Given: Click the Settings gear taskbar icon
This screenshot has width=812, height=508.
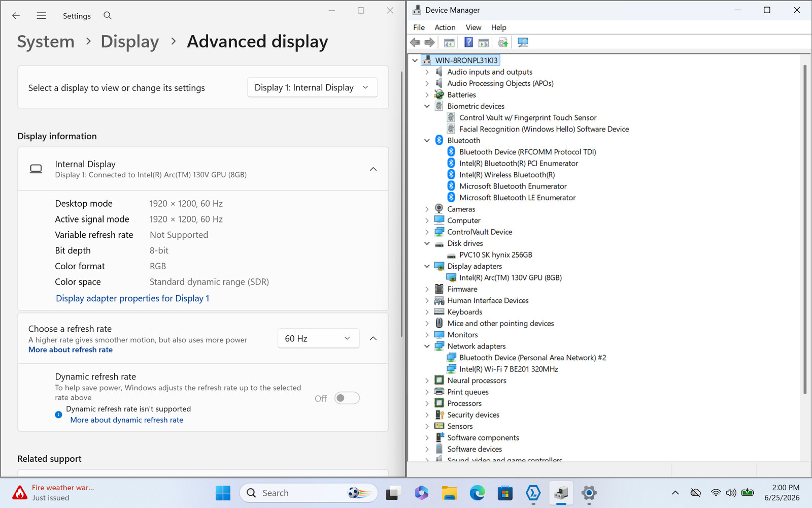Looking at the screenshot, I should (x=589, y=493).
